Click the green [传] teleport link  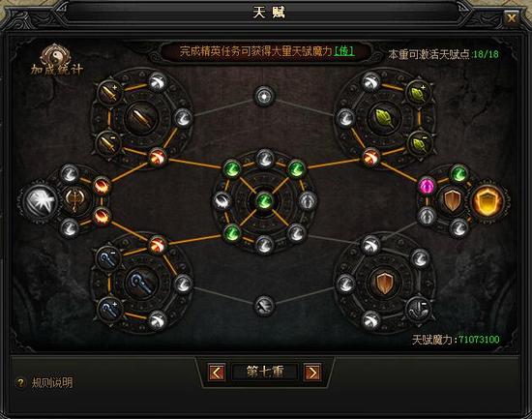click(344, 51)
